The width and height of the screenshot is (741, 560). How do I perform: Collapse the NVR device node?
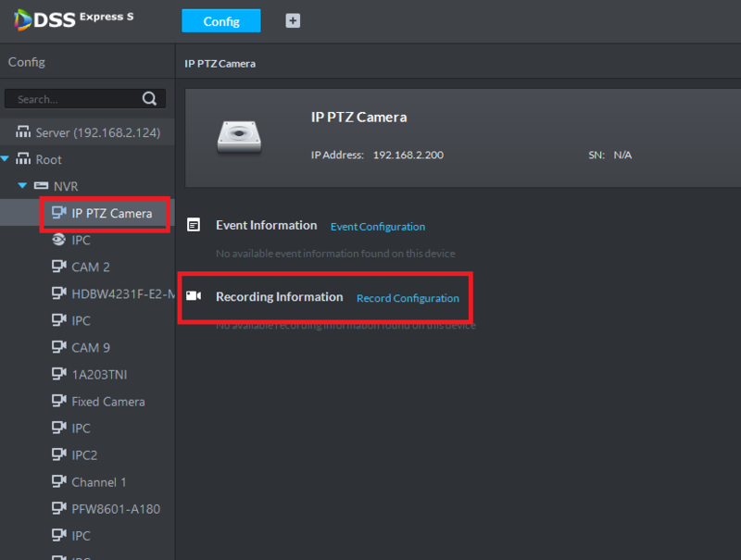(22, 185)
